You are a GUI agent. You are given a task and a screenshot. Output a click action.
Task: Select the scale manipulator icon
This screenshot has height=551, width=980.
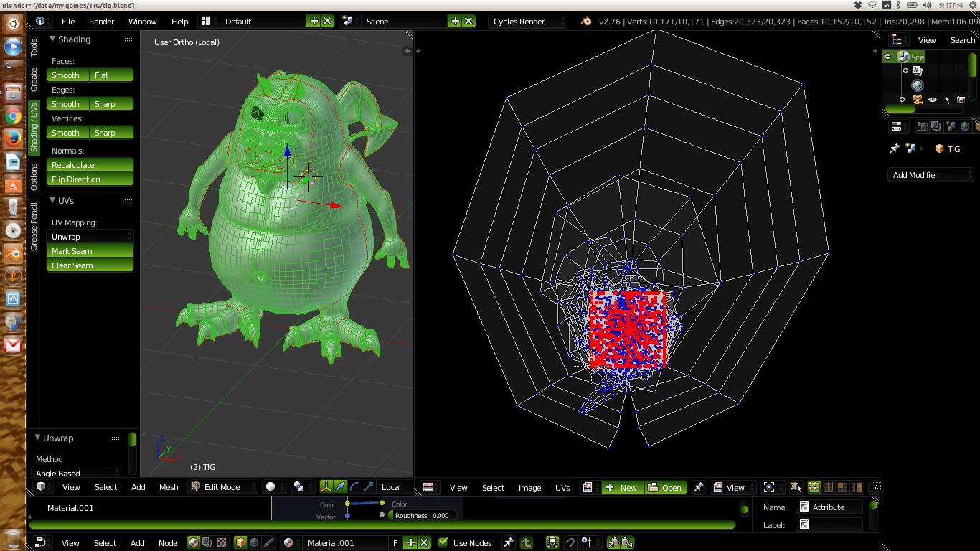(368, 486)
